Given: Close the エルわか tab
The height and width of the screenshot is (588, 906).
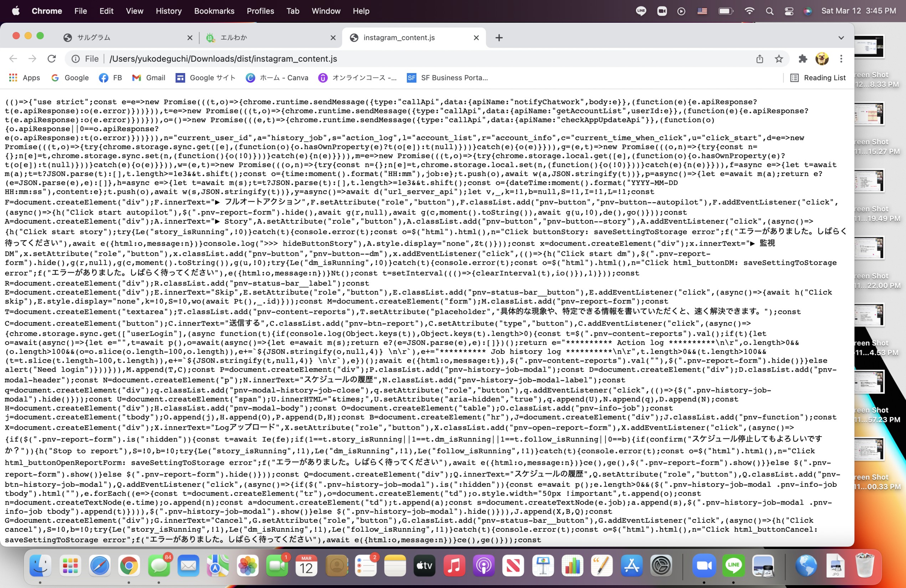Looking at the screenshot, I should [x=333, y=38].
